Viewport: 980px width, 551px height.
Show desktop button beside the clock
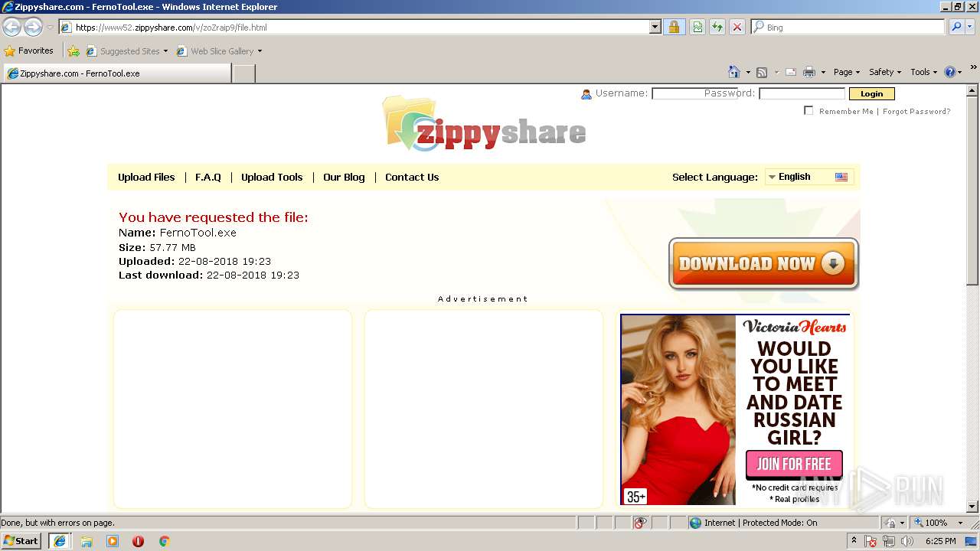[972, 541]
